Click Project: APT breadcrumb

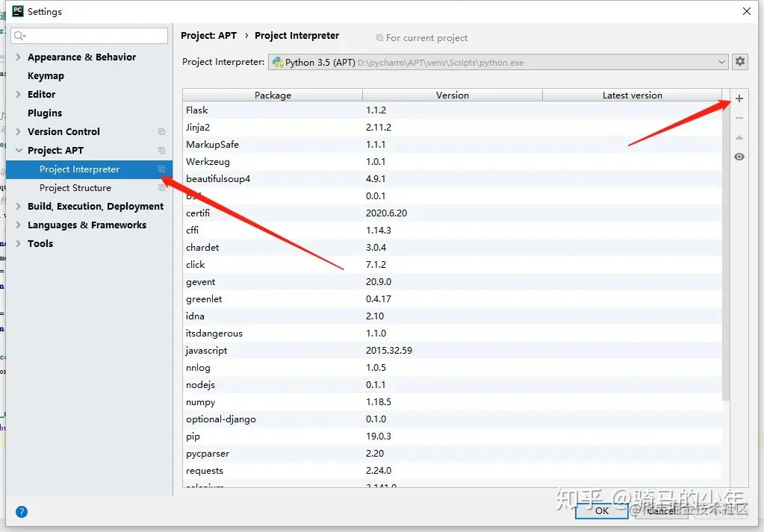coord(208,36)
